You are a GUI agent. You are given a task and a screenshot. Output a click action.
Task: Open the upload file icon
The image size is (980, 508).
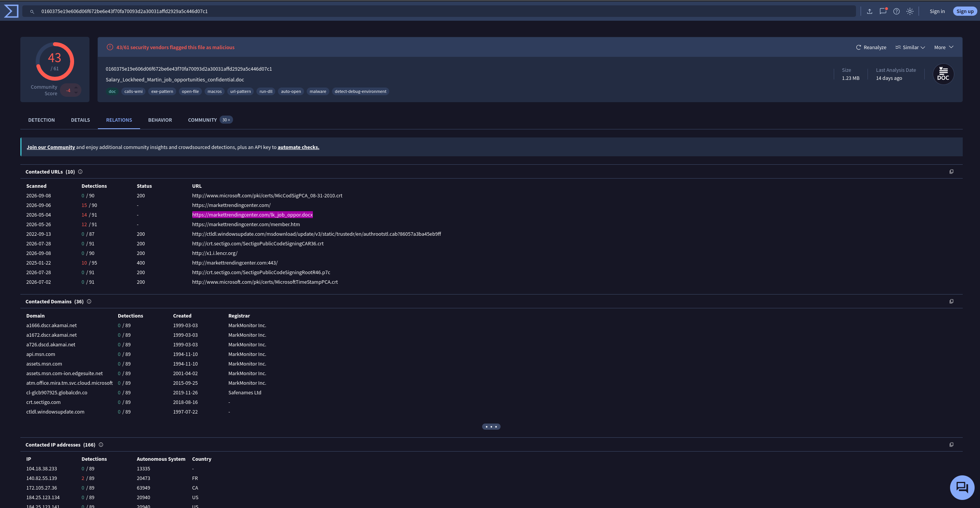[x=869, y=11]
